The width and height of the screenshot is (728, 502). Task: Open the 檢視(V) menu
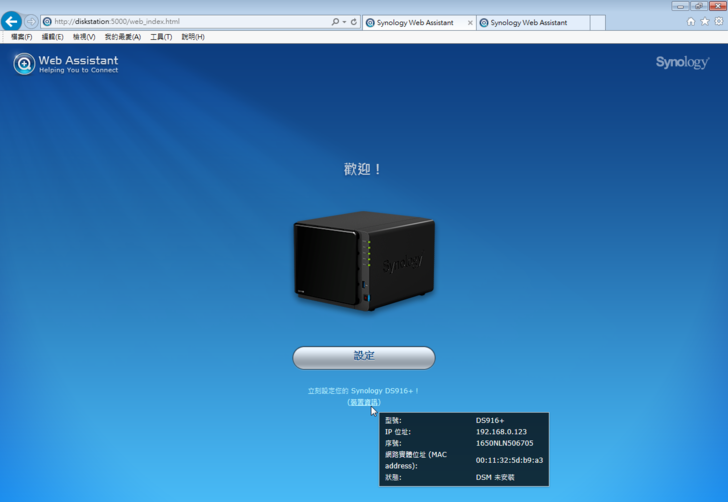pyautogui.click(x=84, y=37)
